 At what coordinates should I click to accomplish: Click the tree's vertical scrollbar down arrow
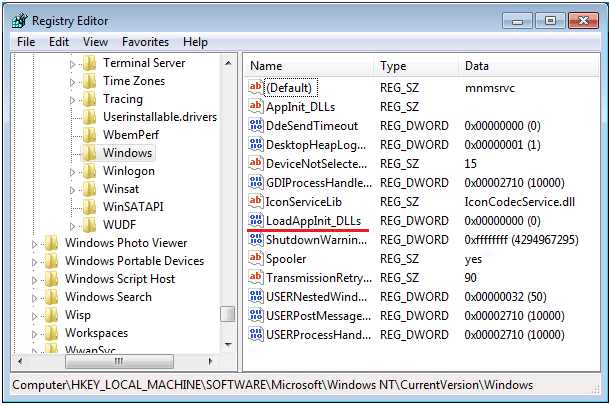pyautogui.click(x=228, y=345)
